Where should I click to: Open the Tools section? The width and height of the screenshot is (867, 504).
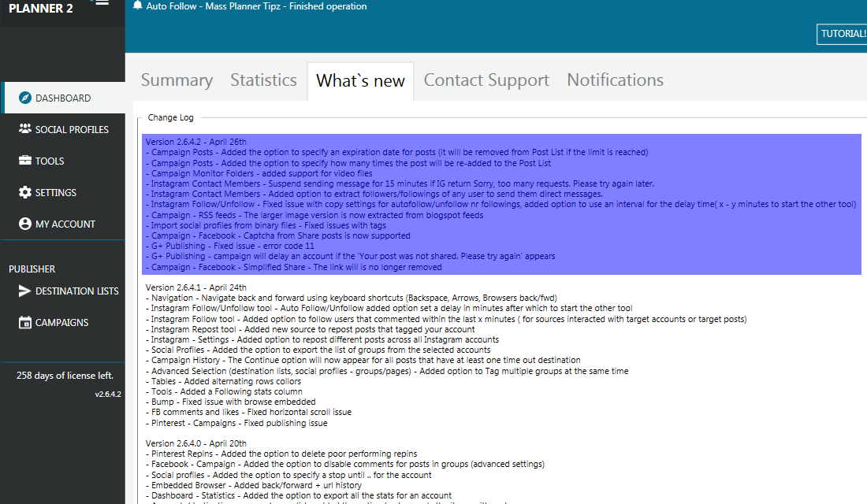(x=47, y=161)
